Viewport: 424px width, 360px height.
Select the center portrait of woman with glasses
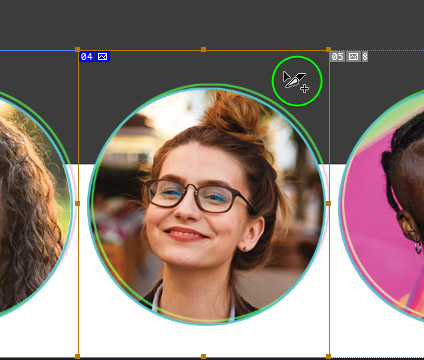coord(207,205)
